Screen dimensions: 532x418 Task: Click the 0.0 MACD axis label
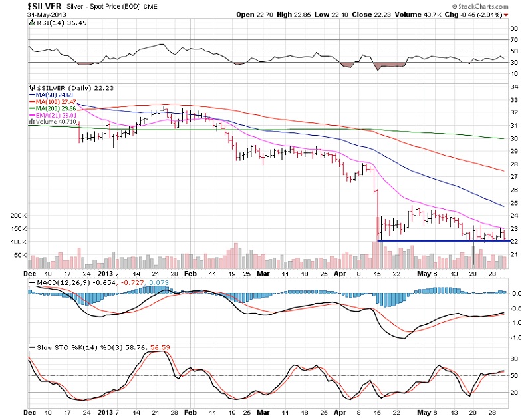tap(517, 293)
